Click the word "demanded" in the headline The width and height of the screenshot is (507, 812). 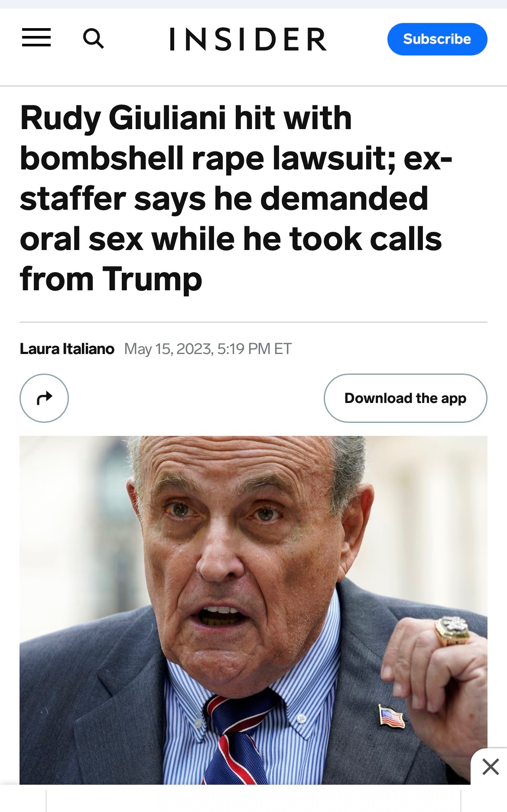344,198
